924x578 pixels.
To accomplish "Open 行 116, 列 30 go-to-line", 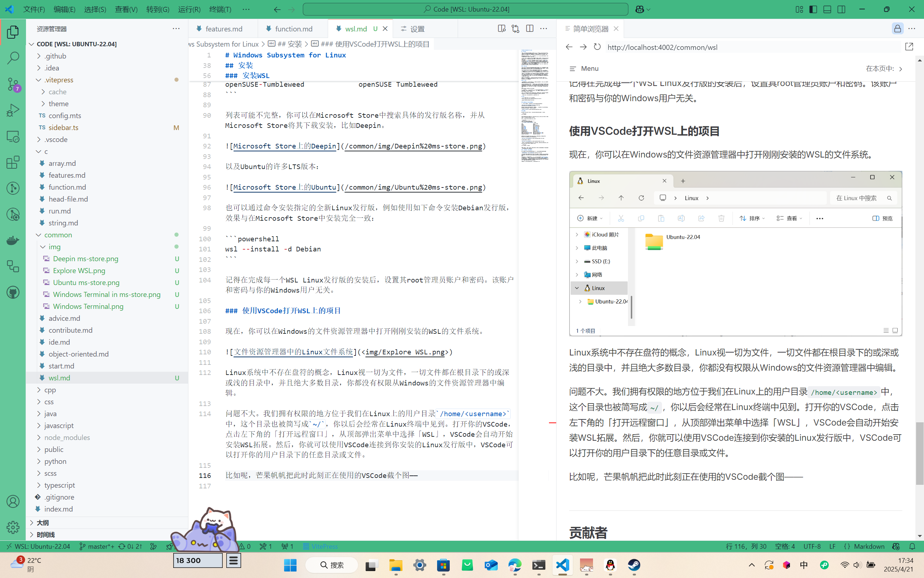I will (x=746, y=546).
